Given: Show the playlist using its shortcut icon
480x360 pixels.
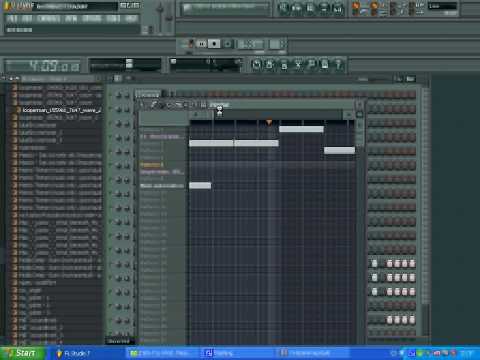Looking at the screenshot, I should click(283, 8).
